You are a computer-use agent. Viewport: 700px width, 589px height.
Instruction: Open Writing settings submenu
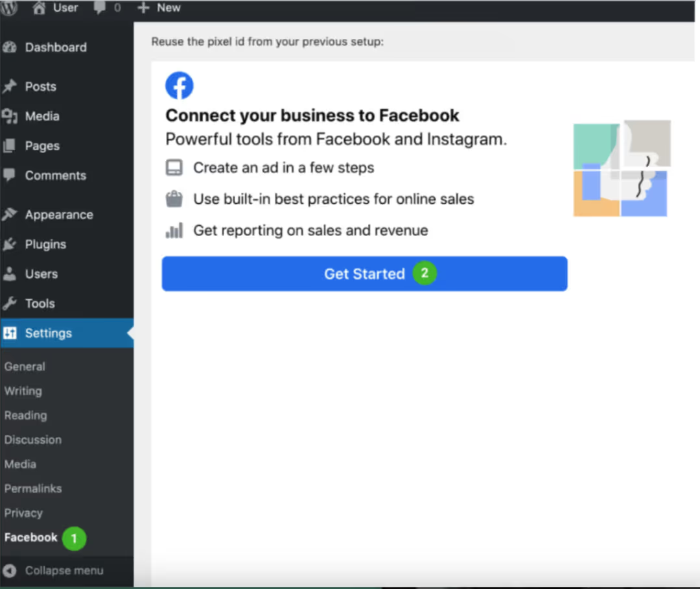23,391
